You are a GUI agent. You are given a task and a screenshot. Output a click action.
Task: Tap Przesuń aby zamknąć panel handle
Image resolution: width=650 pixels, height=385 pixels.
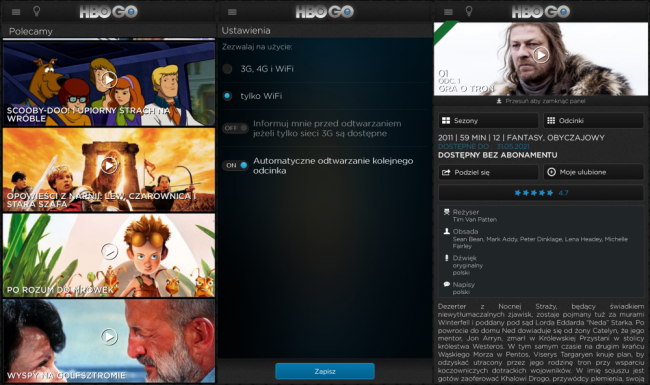tap(541, 101)
